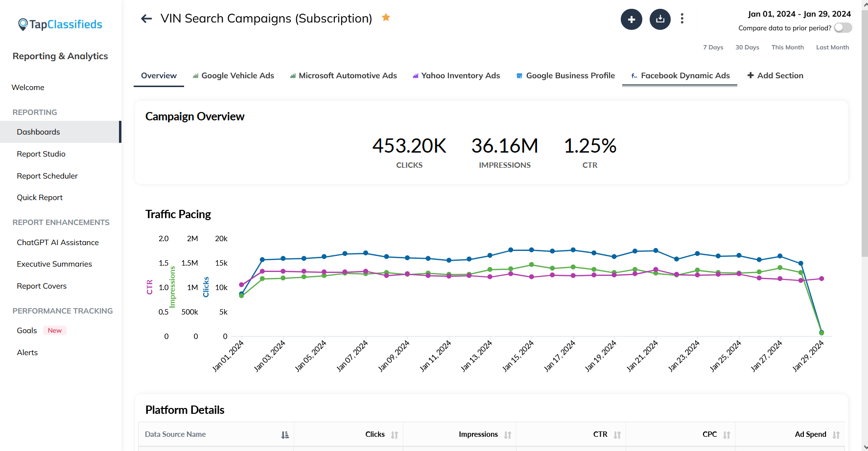Open the three-dot more options menu

(x=682, y=19)
